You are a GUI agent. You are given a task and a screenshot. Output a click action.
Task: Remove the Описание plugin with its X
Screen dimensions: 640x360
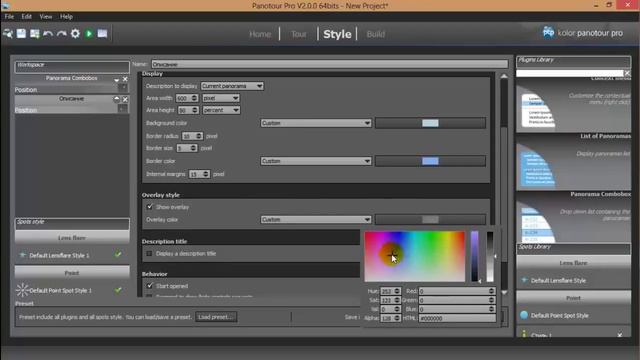(125, 99)
